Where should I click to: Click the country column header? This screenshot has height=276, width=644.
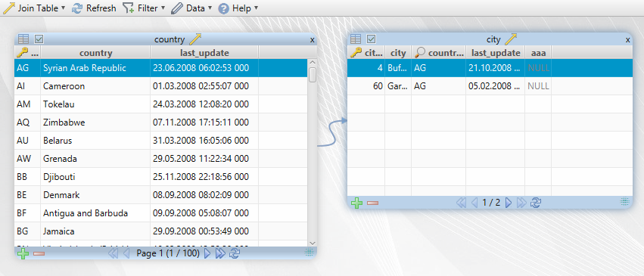click(95, 52)
